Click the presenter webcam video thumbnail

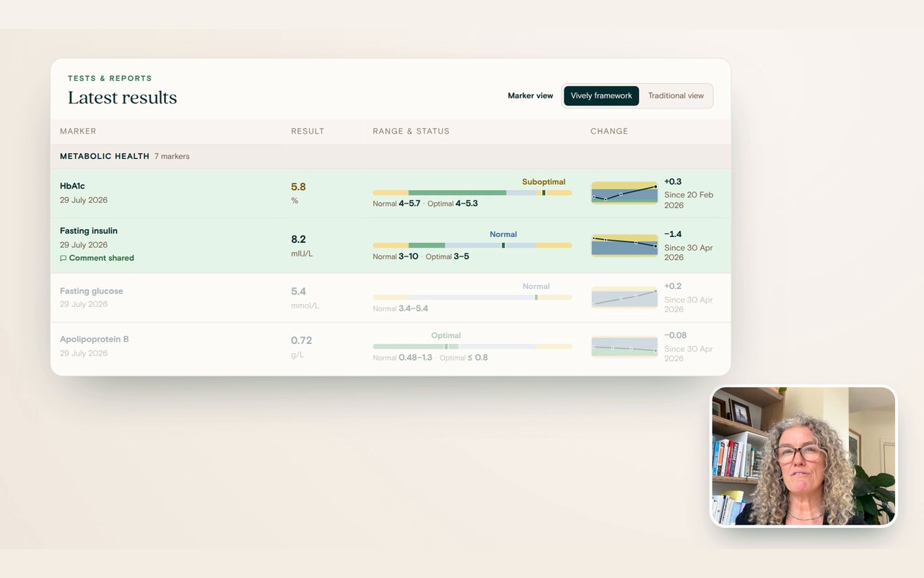click(x=803, y=456)
